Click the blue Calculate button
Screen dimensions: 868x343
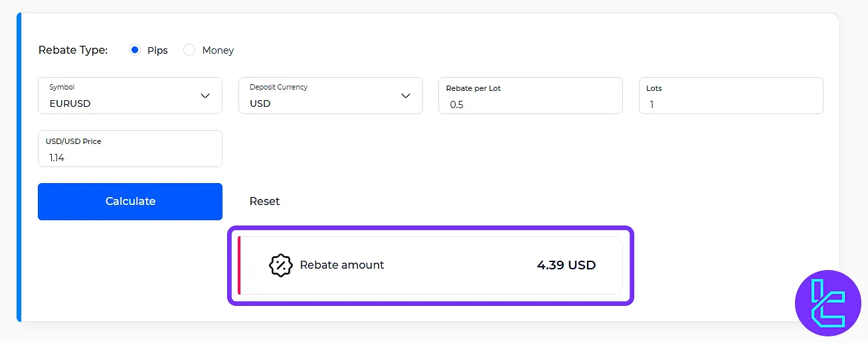pyautogui.click(x=130, y=202)
